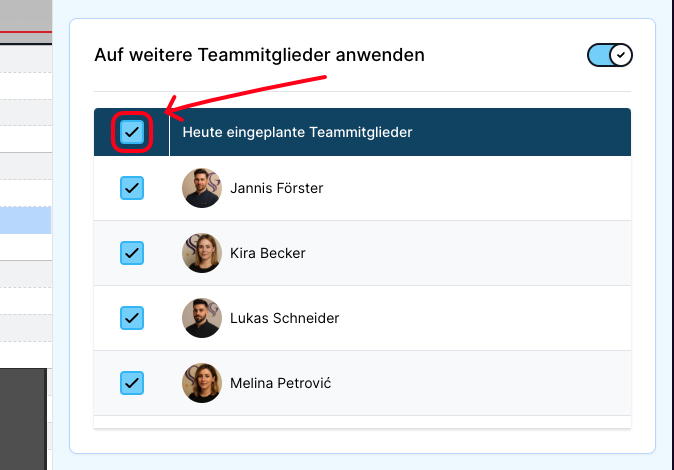Click the "Heute eingeplante Teammitglieder" column header
This screenshot has height=470, width=674.
pos(297,132)
